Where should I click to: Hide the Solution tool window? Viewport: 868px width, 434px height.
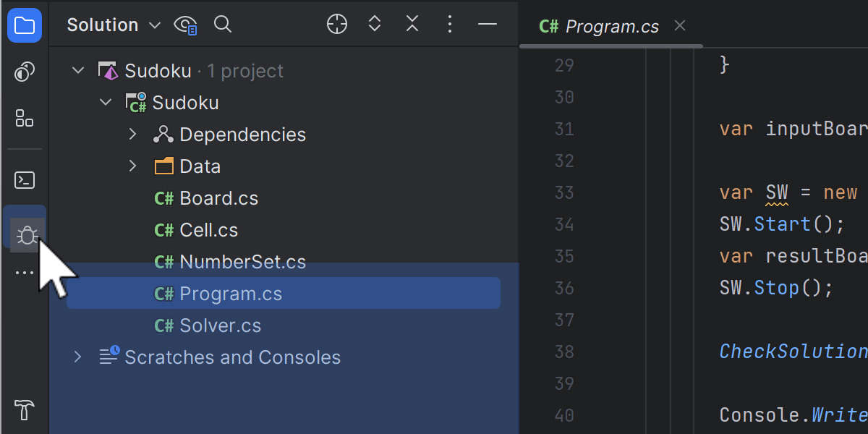[488, 25]
